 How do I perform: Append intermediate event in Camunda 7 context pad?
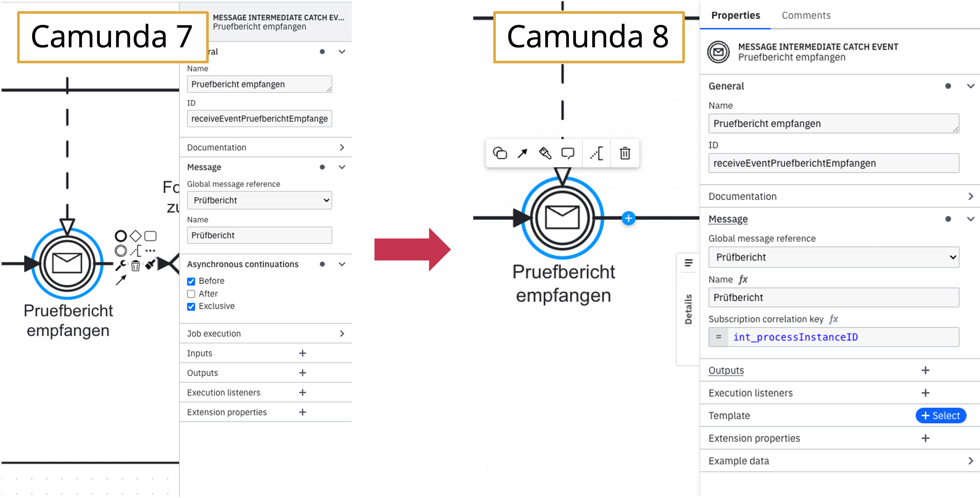point(121,251)
